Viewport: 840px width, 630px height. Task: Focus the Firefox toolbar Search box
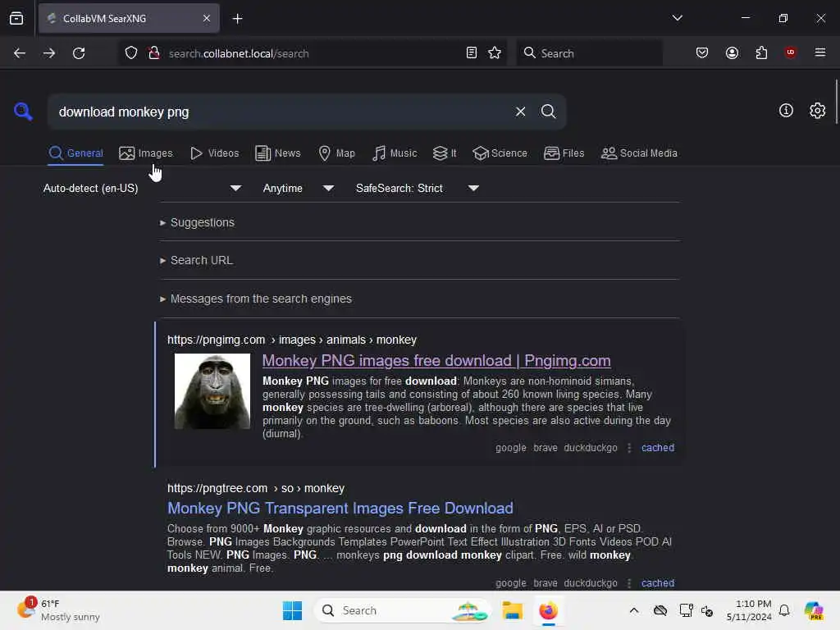pos(589,53)
